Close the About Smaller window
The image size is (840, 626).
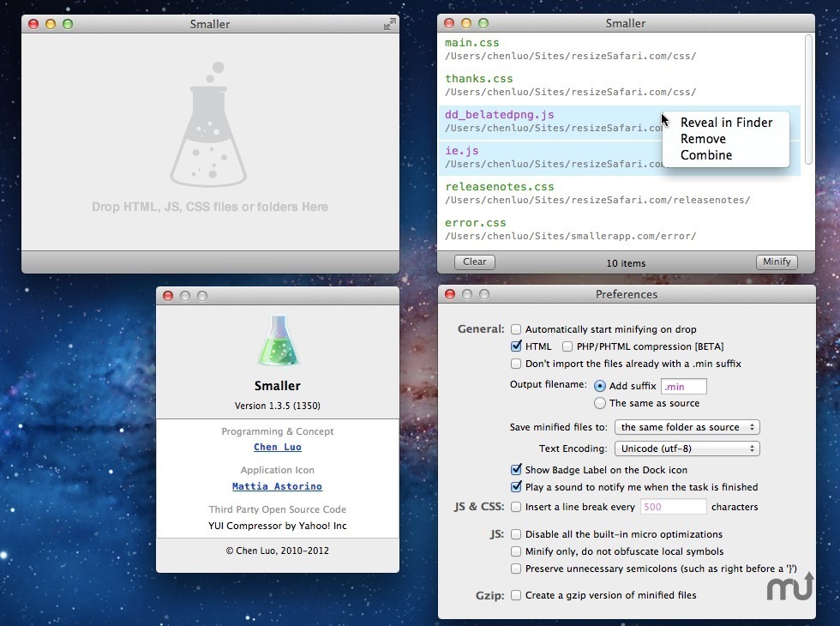coord(168,296)
